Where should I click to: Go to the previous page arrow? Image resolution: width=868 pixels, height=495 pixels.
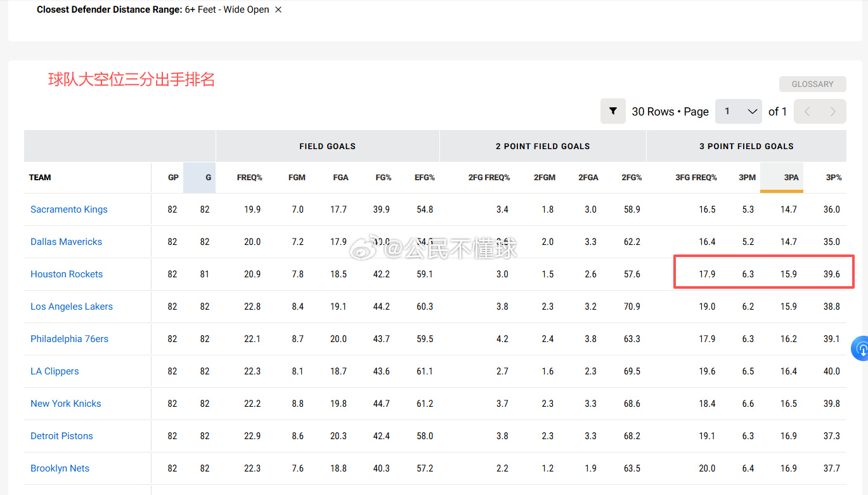[807, 112]
